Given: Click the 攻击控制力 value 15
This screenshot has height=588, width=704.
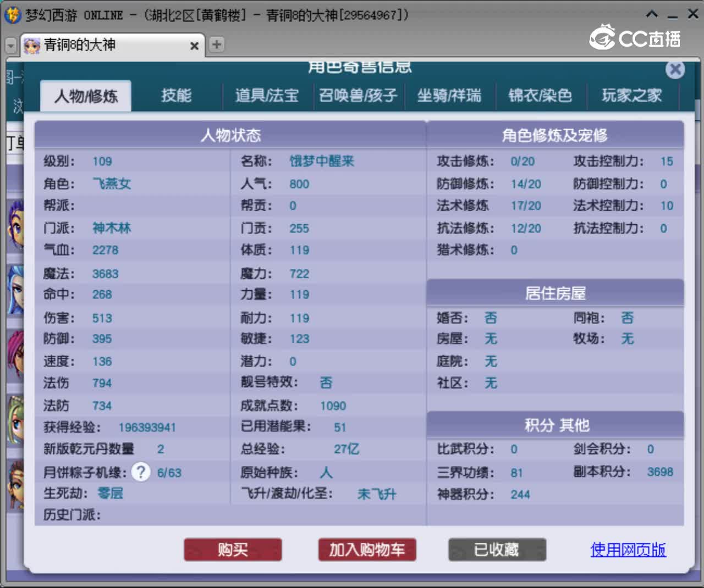Looking at the screenshot, I should [667, 162].
